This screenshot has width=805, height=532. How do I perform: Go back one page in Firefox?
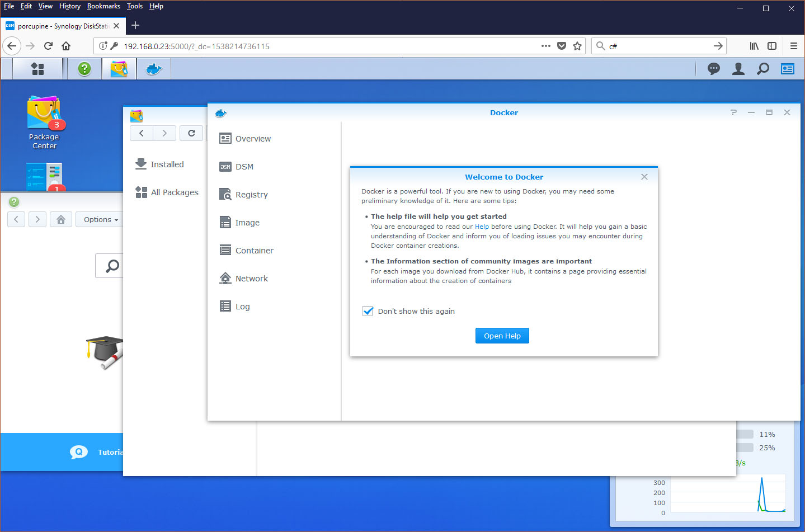(x=12, y=46)
